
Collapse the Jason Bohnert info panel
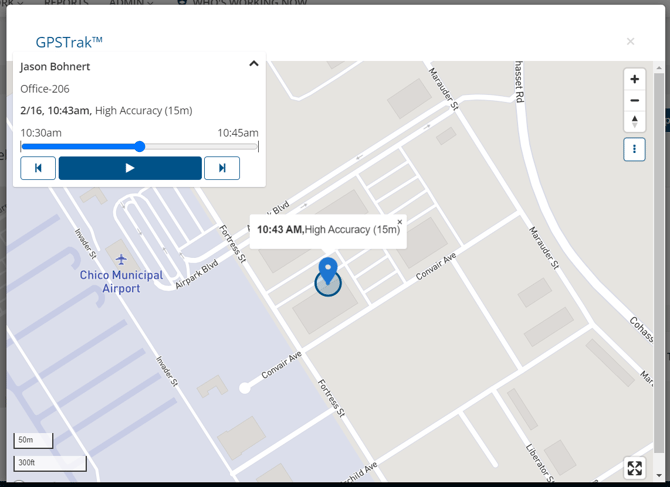tap(254, 64)
